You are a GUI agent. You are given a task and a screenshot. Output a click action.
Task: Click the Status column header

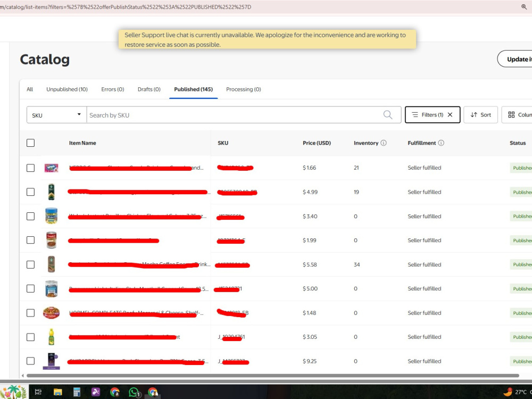coord(518,143)
